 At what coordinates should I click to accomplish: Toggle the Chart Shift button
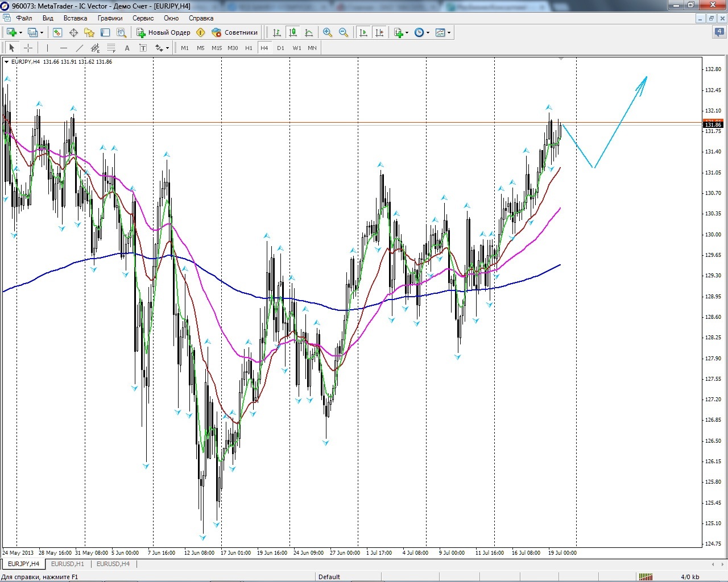click(379, 32)
